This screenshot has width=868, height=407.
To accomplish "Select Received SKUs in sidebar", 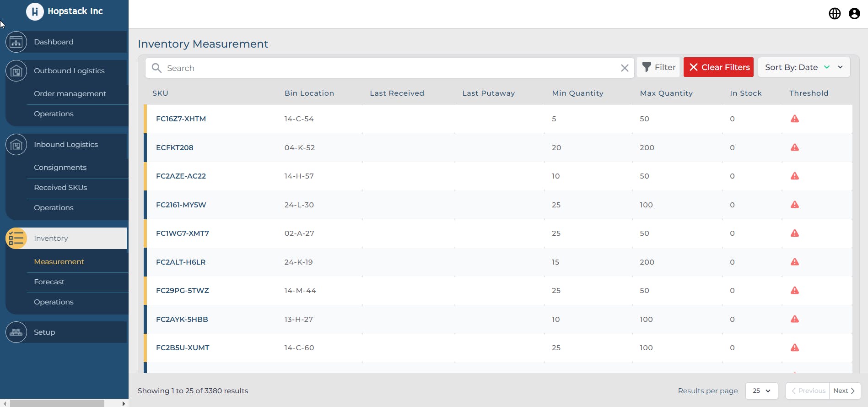I will [x=60, y=188].
